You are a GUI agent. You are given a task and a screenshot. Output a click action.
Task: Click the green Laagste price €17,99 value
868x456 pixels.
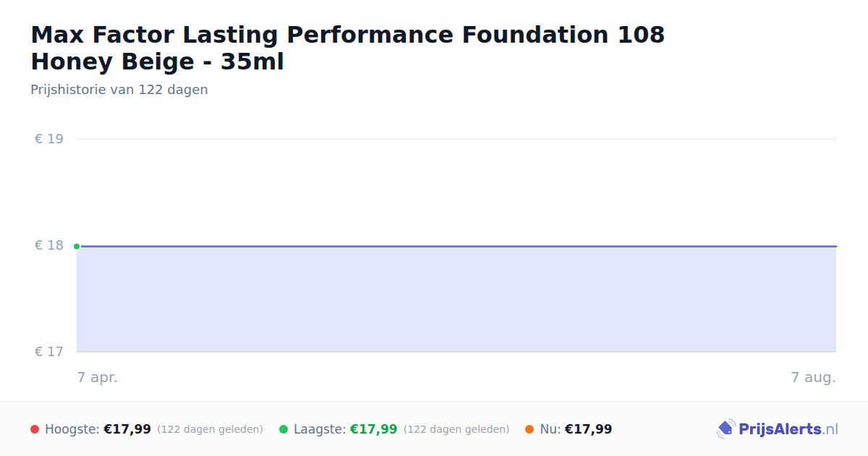pos(374,429)
